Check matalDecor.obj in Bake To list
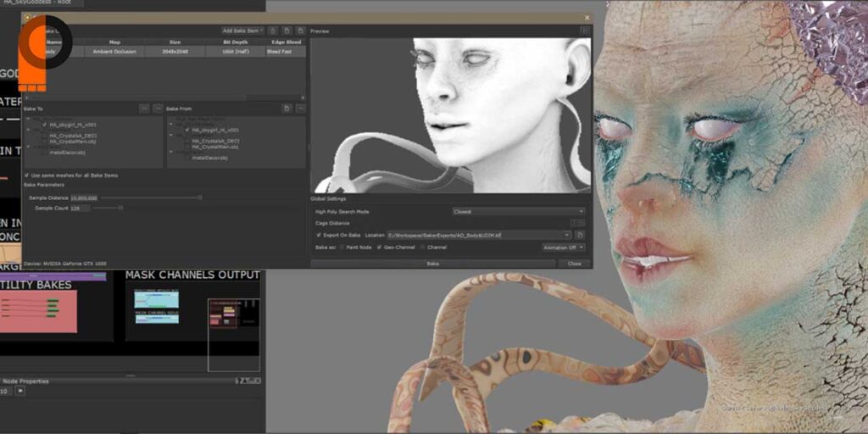 [x=45, y=153]
